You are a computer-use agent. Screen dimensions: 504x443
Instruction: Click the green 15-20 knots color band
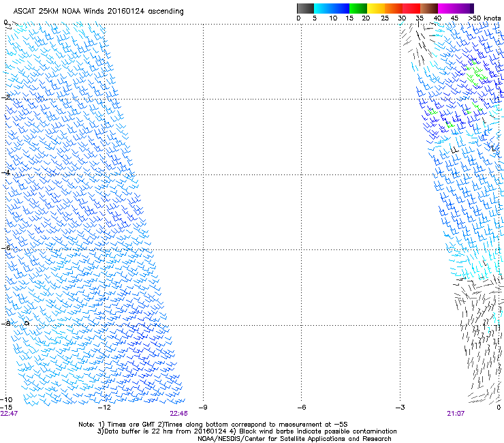358,8
